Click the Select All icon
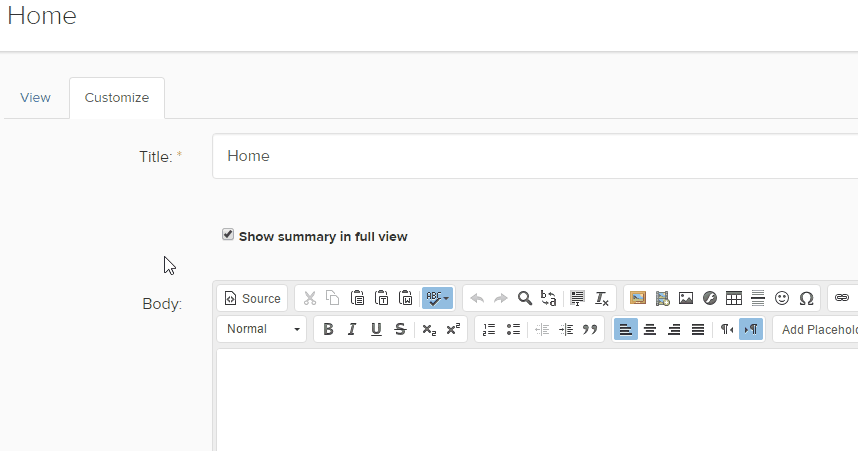 [x=577, y=298]
